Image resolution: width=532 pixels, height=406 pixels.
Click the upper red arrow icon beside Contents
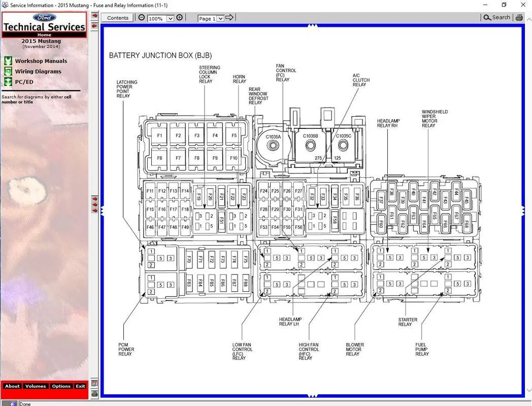tap(94, 15)
